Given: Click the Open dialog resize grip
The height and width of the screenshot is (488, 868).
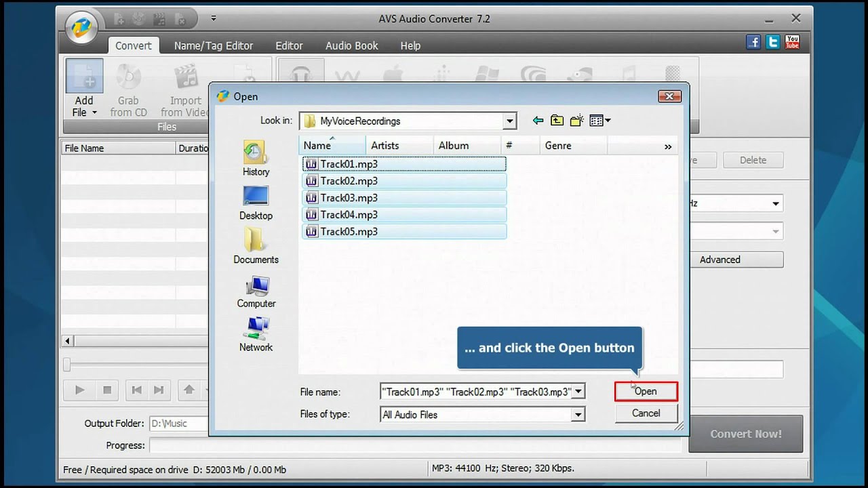Looking at the screenshot, I should tap(679, 426).
